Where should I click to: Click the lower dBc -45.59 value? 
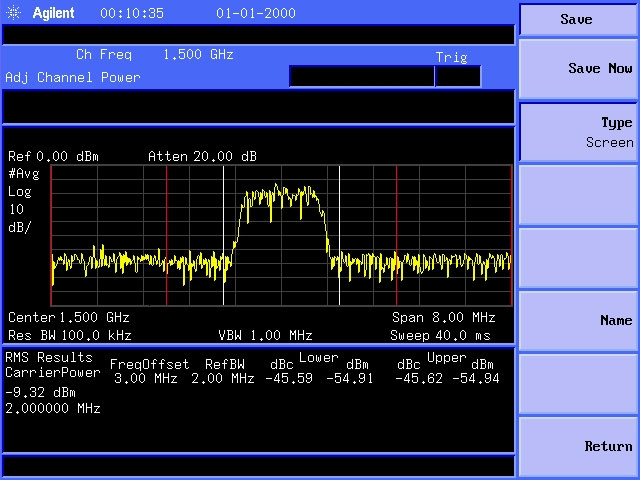click(289, 378)
